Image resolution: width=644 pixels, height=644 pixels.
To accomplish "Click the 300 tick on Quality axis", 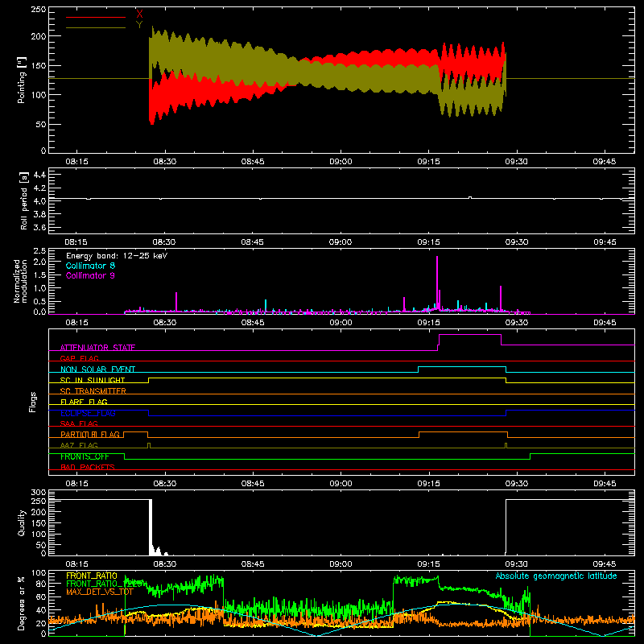I will click(x=39, y=493).
